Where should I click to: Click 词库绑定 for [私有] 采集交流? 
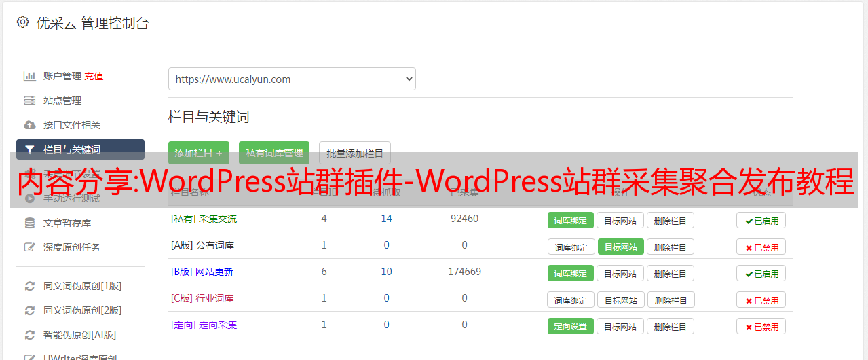[571, 220]
